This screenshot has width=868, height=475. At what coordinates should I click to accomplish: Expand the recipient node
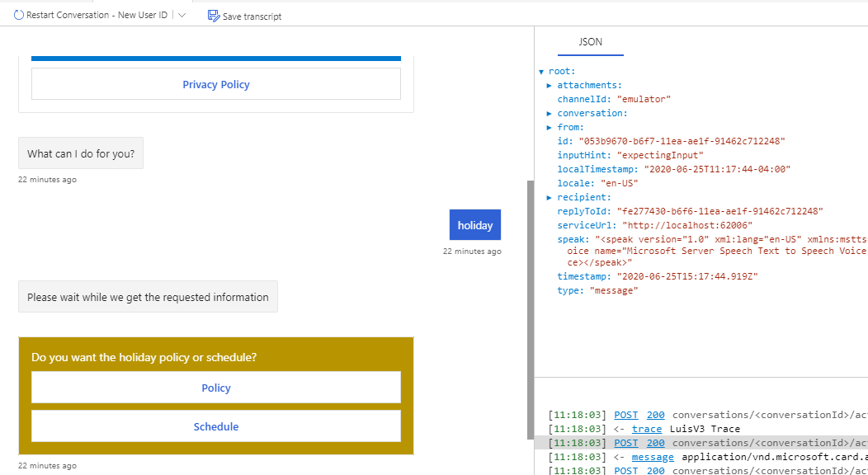coord(550,197)
